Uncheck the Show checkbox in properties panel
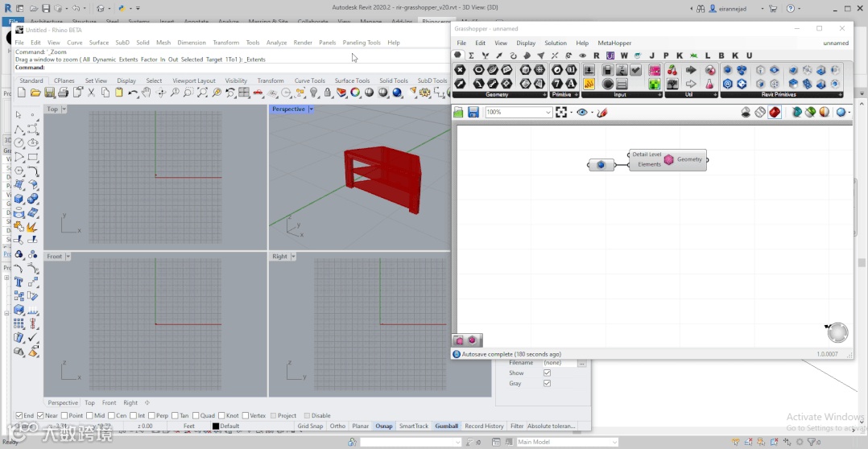 point(547,373)
